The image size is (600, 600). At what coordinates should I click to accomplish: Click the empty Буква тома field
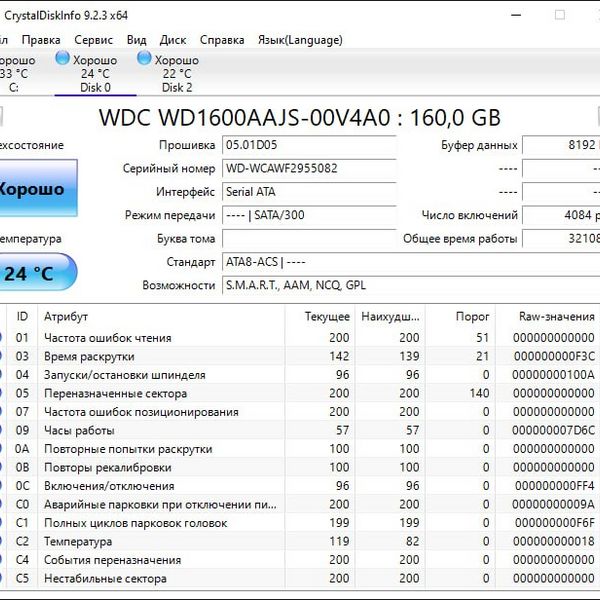(x=309, y=239)
